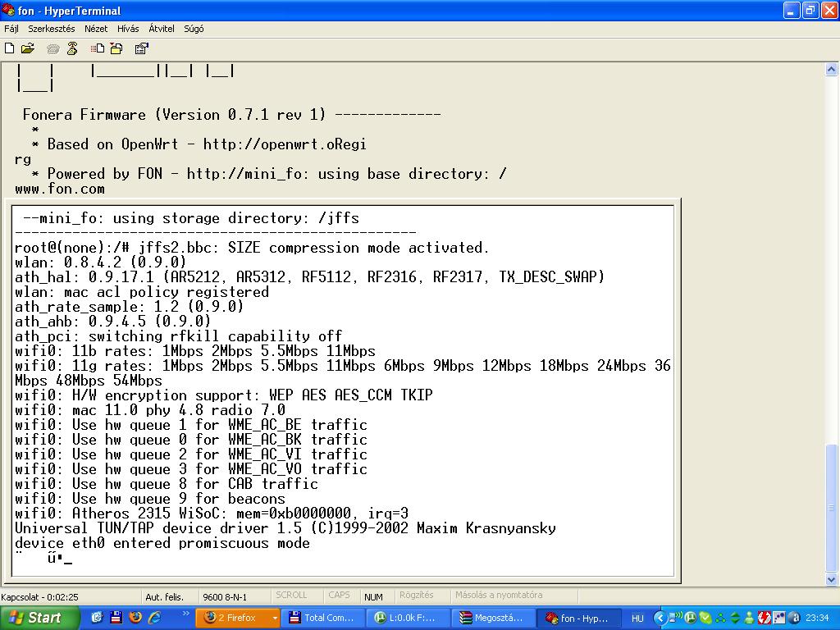Click the vertical scrollbar down arrow
Image resolution: width=840 pixels, height=630 pixels.
coord(832,579)
